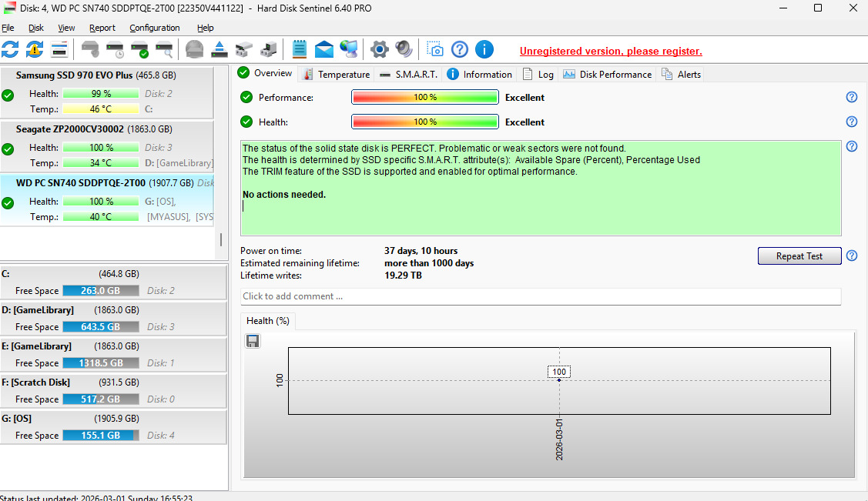Click the Performance 100 % gradient bar
This screenshot has height=501, width=868.
click(425, 97)
